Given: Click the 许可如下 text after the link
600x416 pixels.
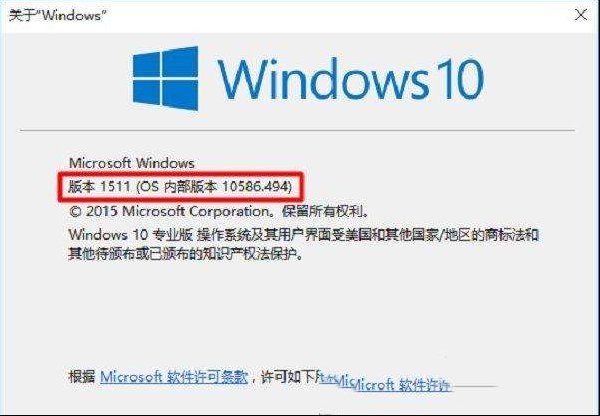Looking at the screenshot, I should pos(288,377).
